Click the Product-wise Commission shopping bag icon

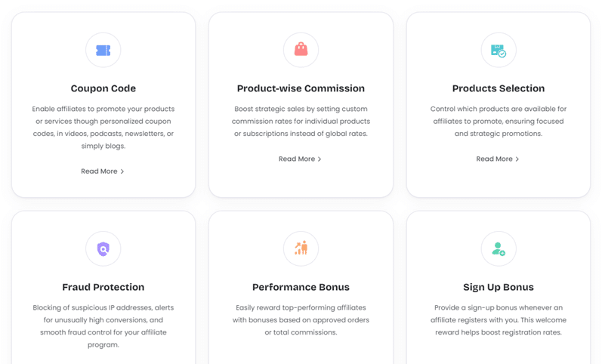pos(301,51)
